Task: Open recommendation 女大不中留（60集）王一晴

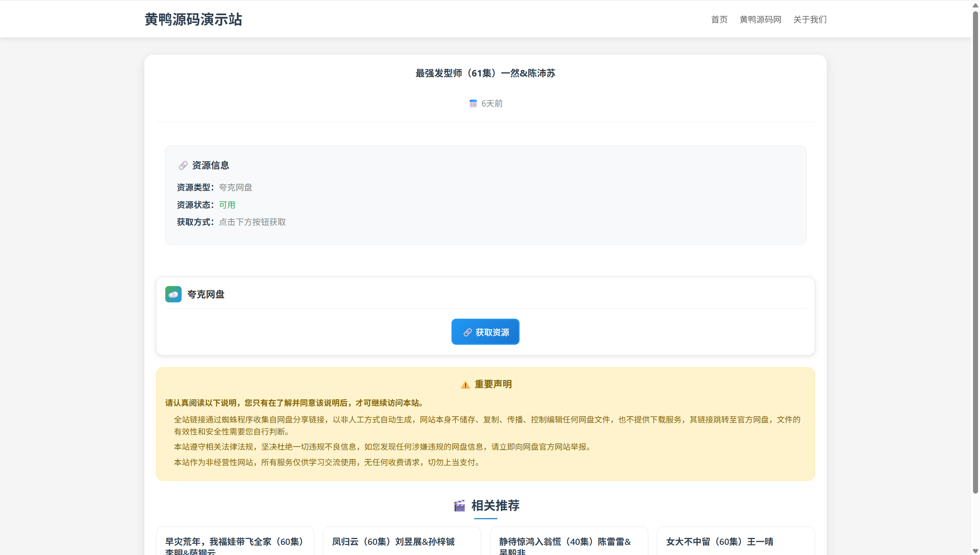Action: tap(719, 541)
